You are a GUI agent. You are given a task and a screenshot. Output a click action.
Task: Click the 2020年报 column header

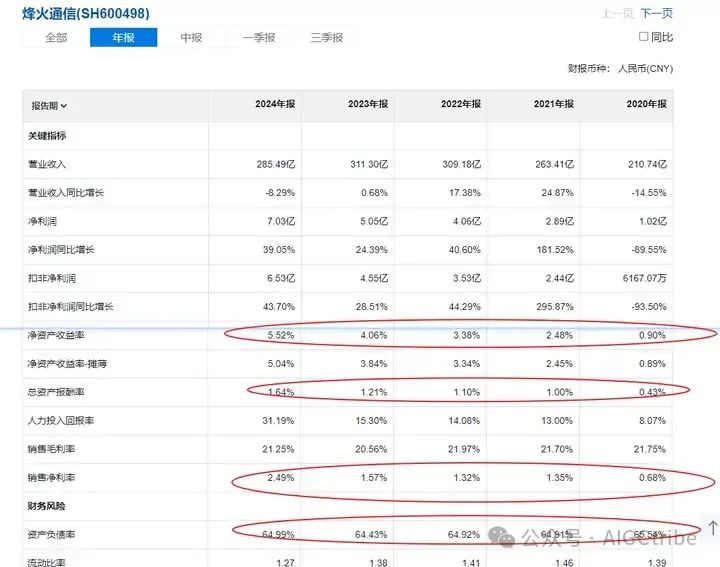(x=647, y=104)
